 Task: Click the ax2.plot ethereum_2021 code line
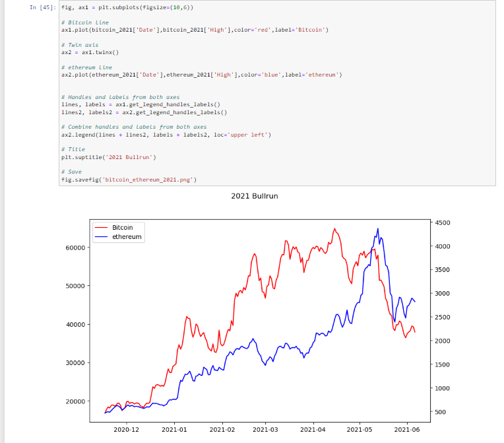[x=201, y=75]
